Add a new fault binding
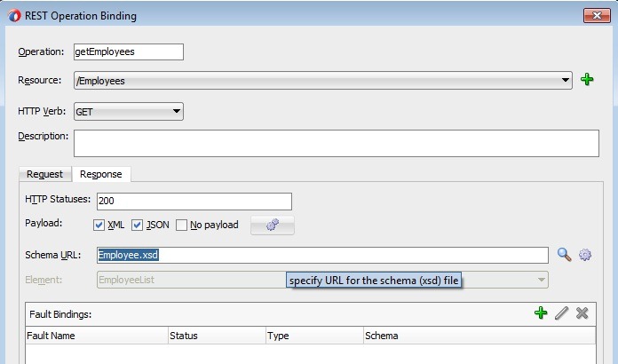618x364 pixels. click(541, 313)
